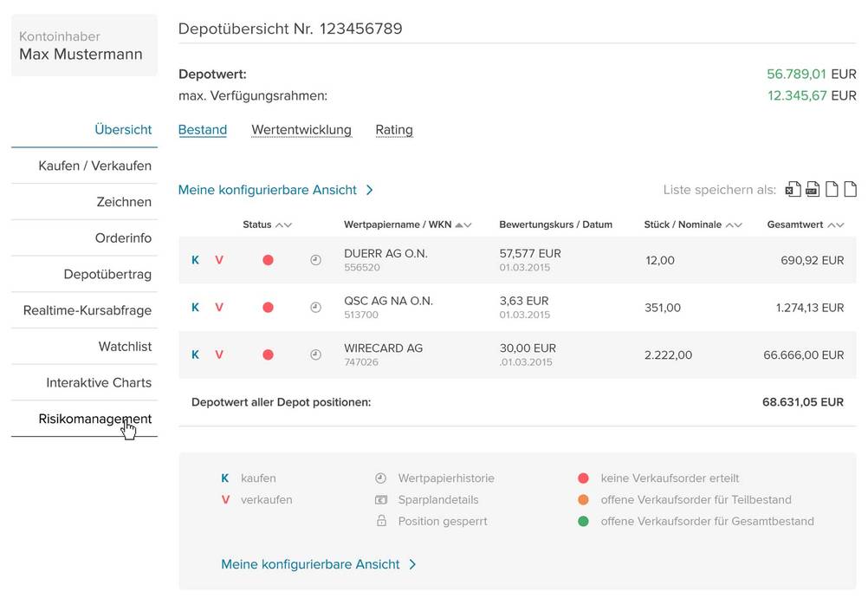Sort Gesamtwert column ascending, up arrow

[x=832, y=225]
